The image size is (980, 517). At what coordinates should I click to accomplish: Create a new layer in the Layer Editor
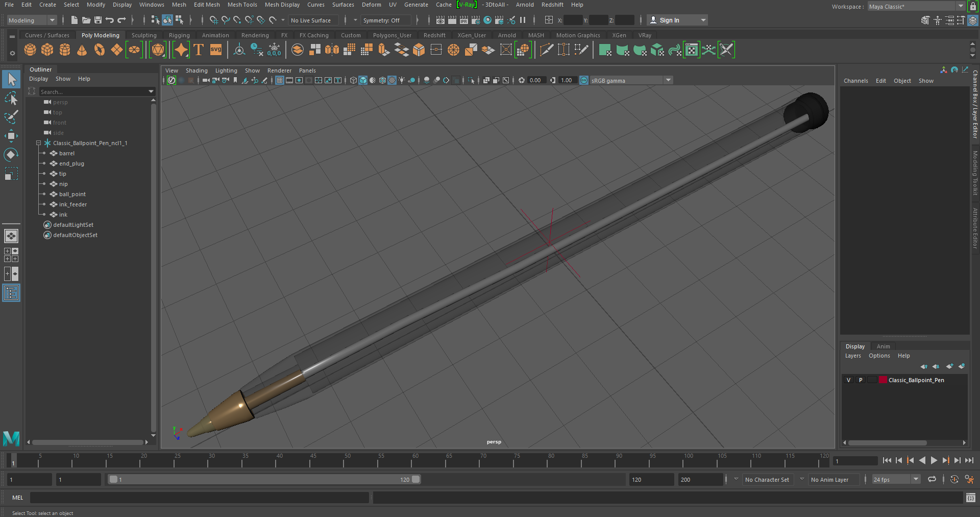(x=949, y=366)
